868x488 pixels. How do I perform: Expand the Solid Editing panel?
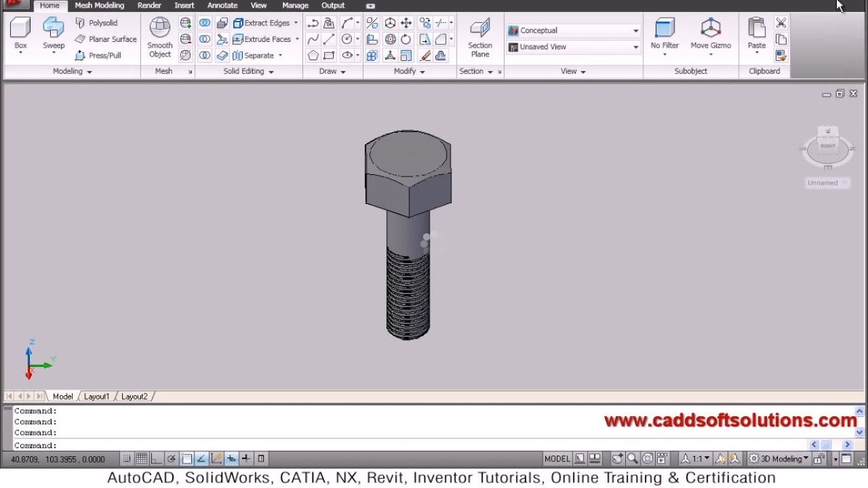click(249, 71)
